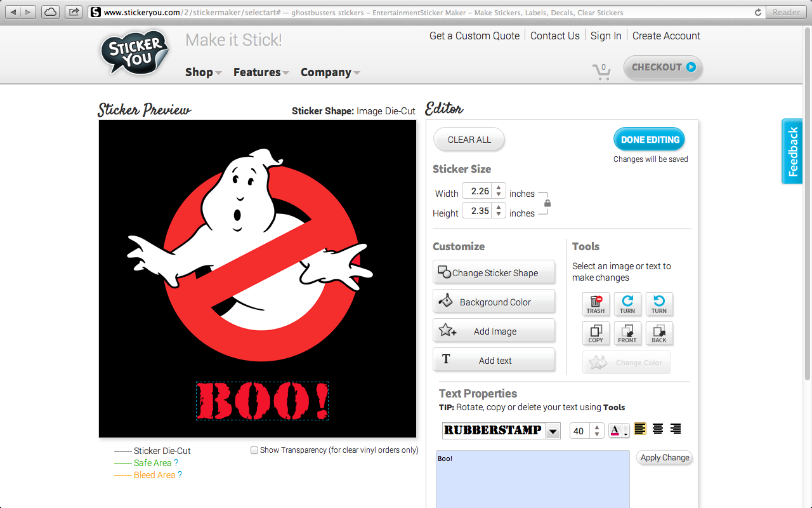Click the Clear All button

pyautogui.click(x=469, y=140)
